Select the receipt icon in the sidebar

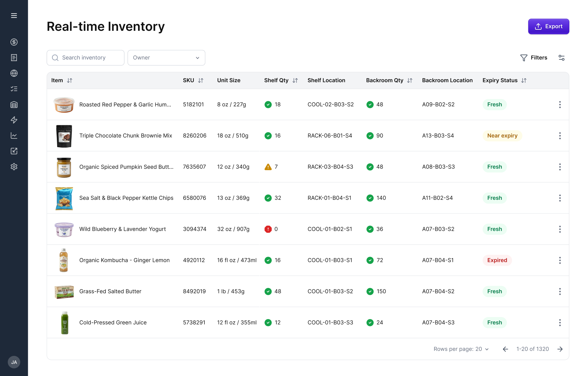(x=14, y=57)
